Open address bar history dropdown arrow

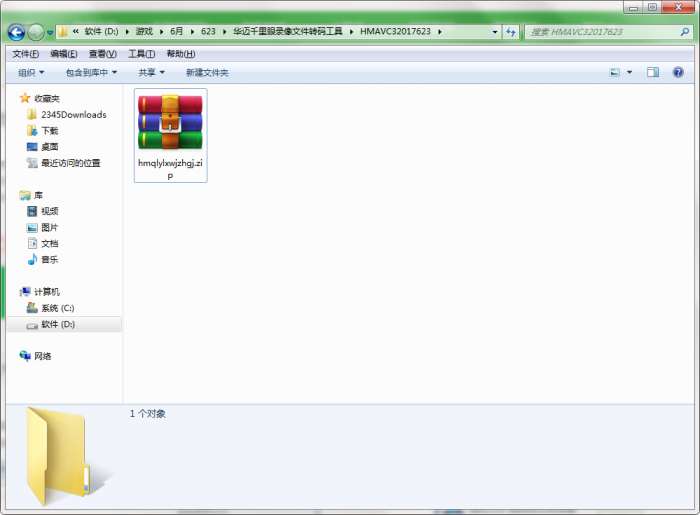tap(495, 32)
